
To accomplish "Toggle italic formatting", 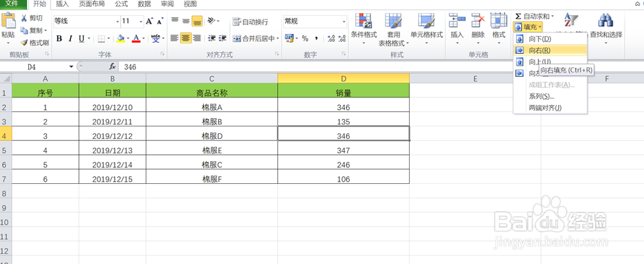I will click(70, 39).
